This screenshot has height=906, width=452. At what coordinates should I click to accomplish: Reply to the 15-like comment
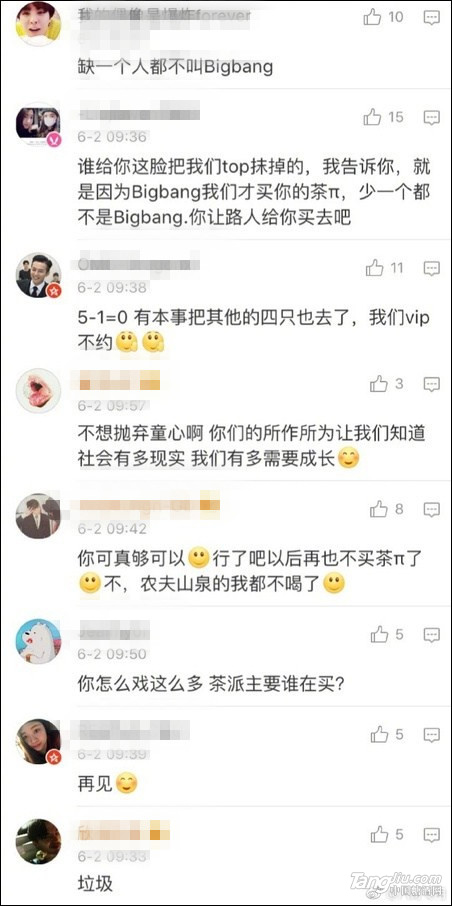(431, 118)
